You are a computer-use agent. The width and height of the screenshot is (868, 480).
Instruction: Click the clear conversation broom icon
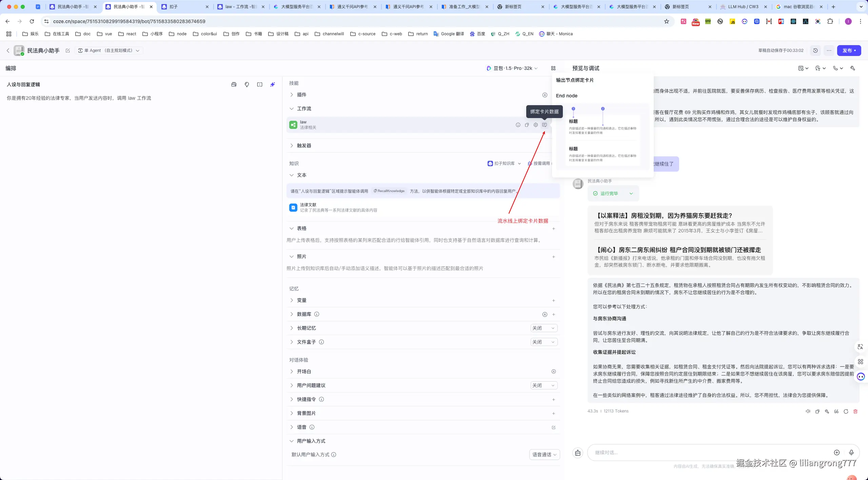click(578, 453)
